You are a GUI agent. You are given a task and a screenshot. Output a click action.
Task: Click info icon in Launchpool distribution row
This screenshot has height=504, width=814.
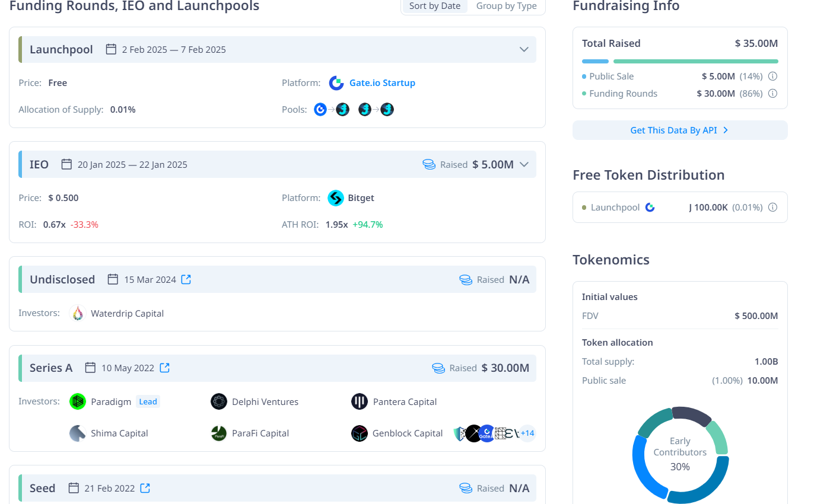click(x=772, y=208)
